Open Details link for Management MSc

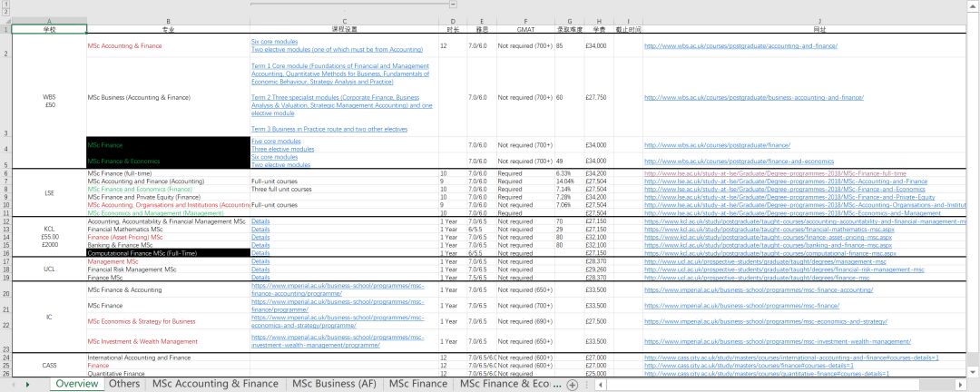[260, 261]
